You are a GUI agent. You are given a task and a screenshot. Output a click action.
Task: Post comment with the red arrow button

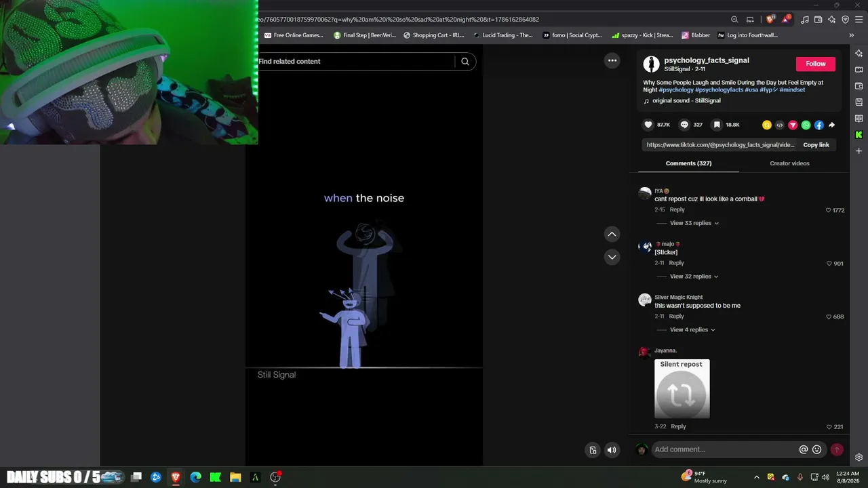point(837,449)
